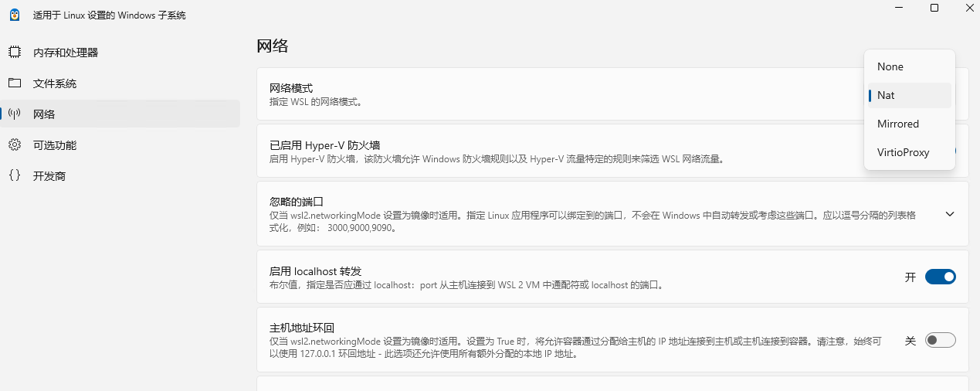
Task: Click the 已启用 Hyper-V 防火墙 setting title
Action: pos(324,145)
